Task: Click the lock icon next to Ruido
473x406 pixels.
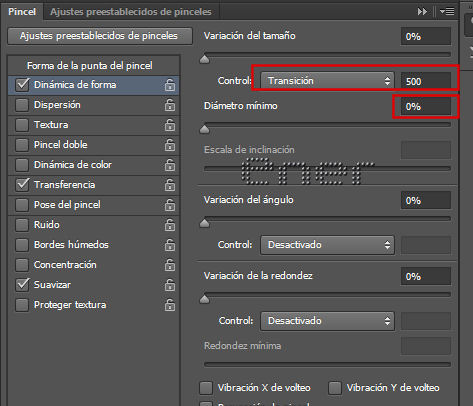Action: coord(170,225)
